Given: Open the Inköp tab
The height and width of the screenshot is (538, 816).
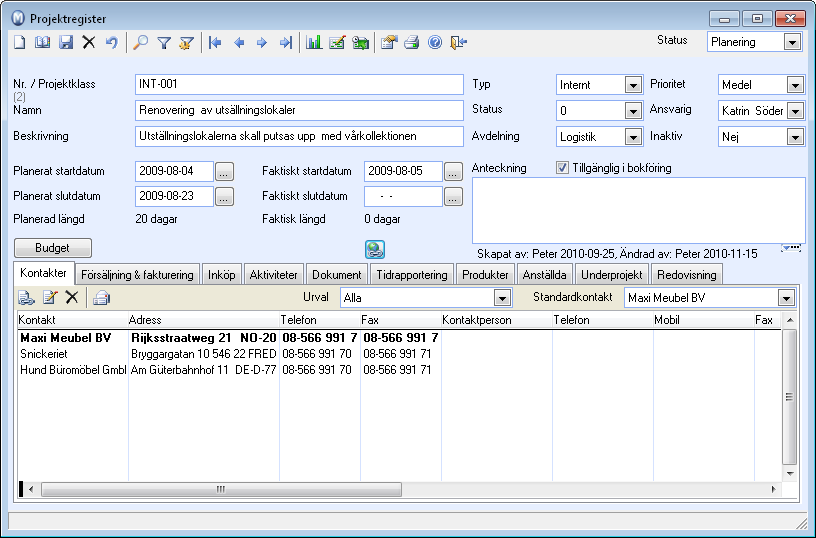Looking at the screenshot, I should click(x=222, y=275).
